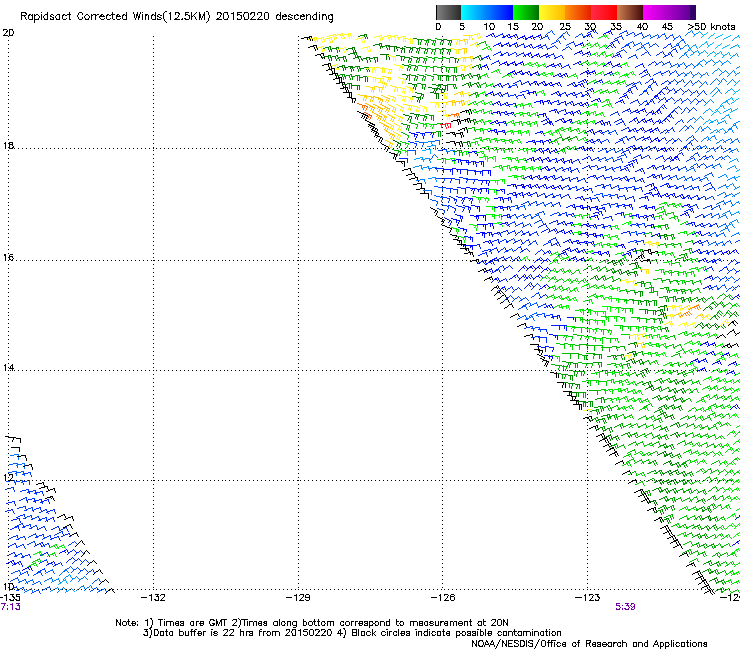Pick the red 30-35 knots legend swatch
The image size is (740, 650).
pyautogui.click(x=604, y=12)
